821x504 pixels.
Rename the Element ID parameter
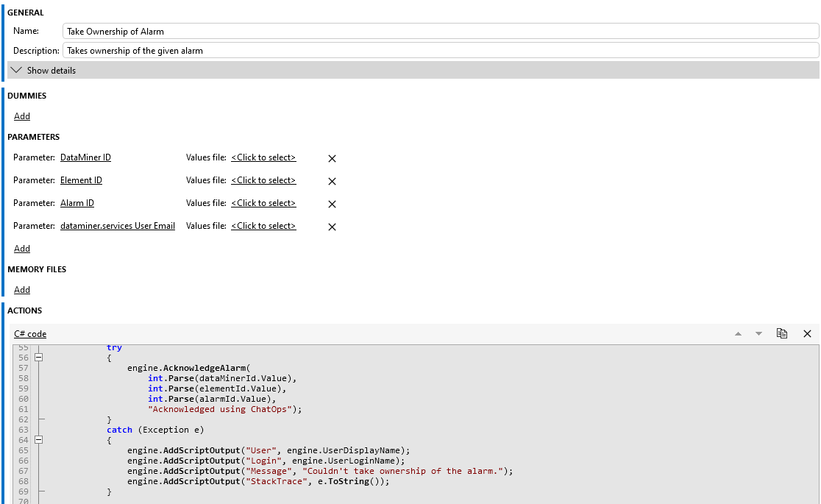point(81,180)
